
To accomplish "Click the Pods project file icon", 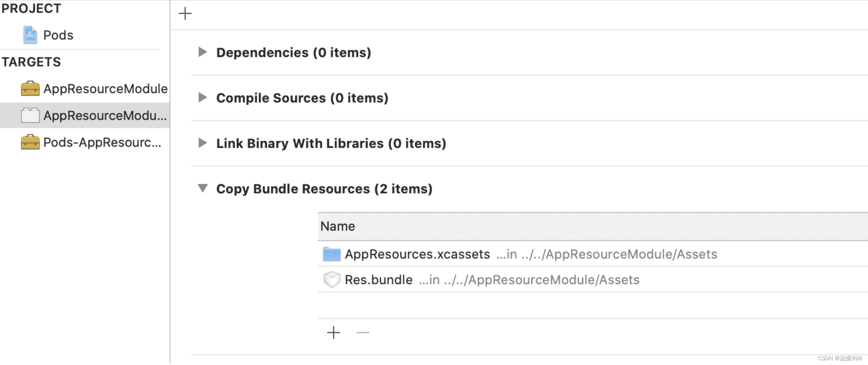I will click(30, 35).
